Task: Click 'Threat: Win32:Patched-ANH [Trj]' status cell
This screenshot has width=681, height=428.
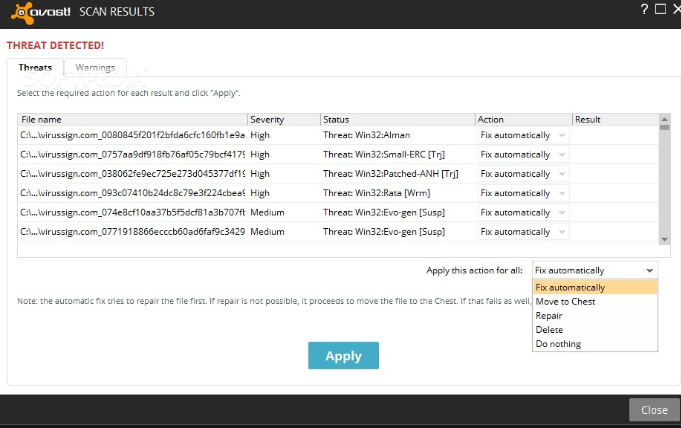Action: coord(391,174)
